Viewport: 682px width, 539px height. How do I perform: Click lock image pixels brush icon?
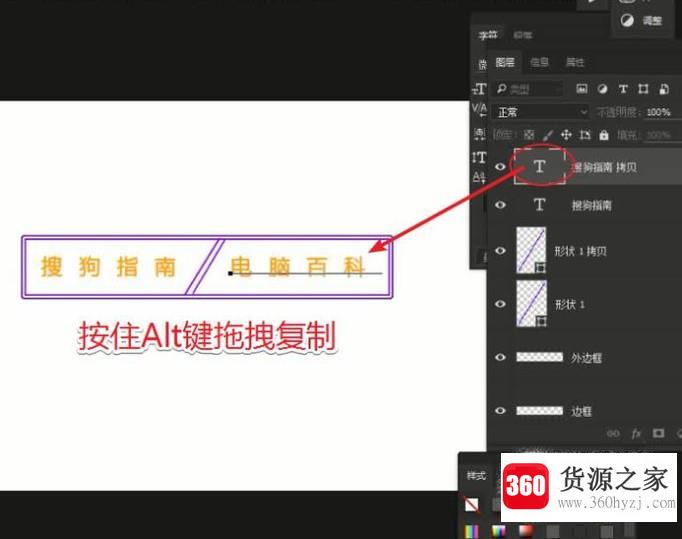coord(548,135)
